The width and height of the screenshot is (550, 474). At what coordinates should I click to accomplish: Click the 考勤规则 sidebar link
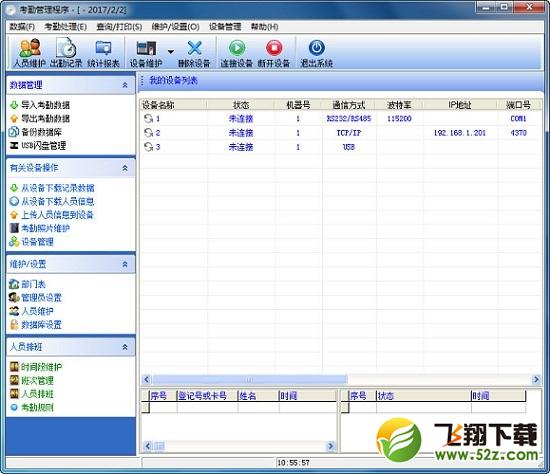37,407
